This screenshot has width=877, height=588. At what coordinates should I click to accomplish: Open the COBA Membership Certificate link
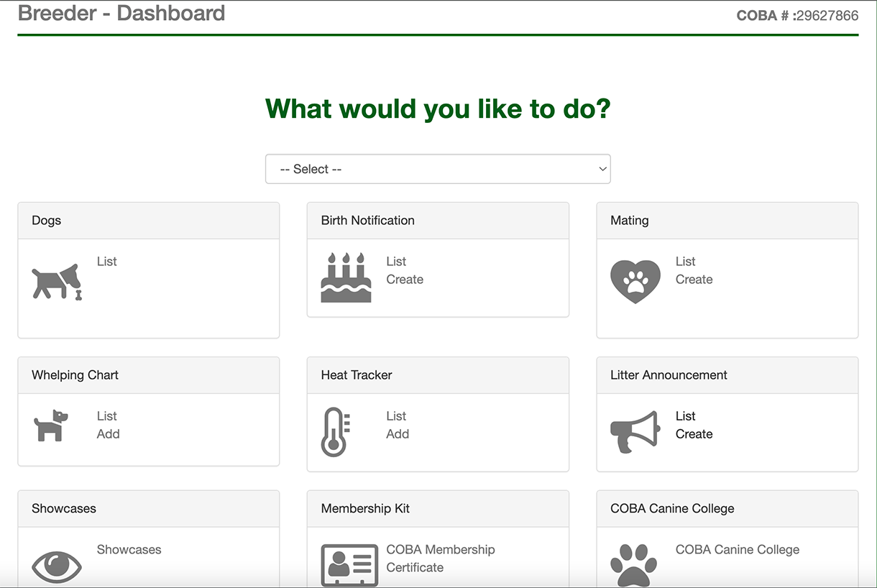click(x=440, y=559)
